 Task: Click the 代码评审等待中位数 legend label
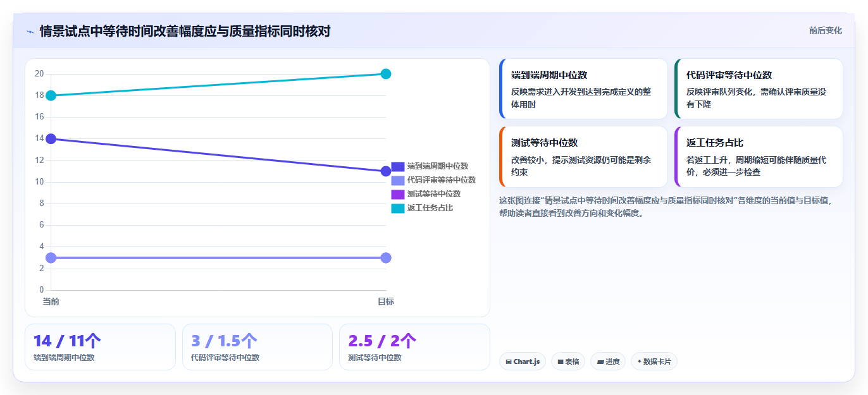[x=442, y=180]
